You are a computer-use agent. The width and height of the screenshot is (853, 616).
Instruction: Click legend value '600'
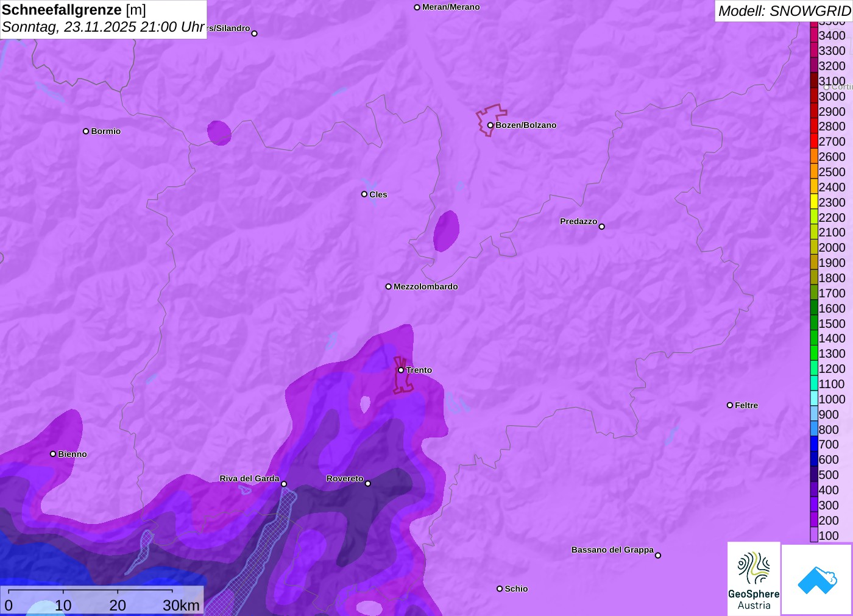tap(829, 459)
